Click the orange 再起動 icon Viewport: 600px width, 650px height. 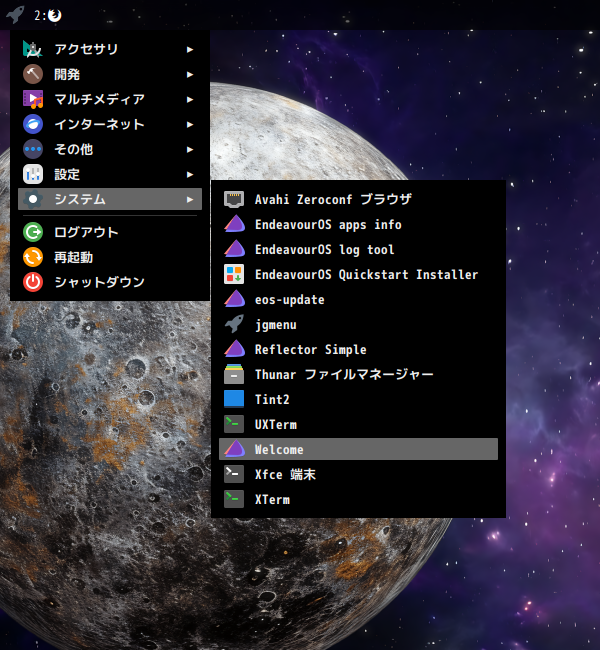pyautogui.click(x=33, y=257)
